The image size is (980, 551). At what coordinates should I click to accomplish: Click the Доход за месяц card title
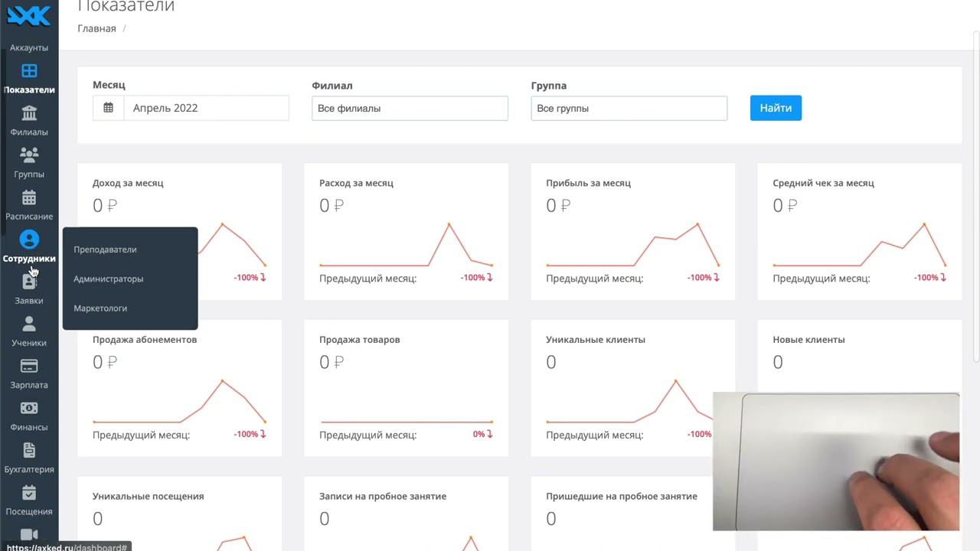(128, 183)
